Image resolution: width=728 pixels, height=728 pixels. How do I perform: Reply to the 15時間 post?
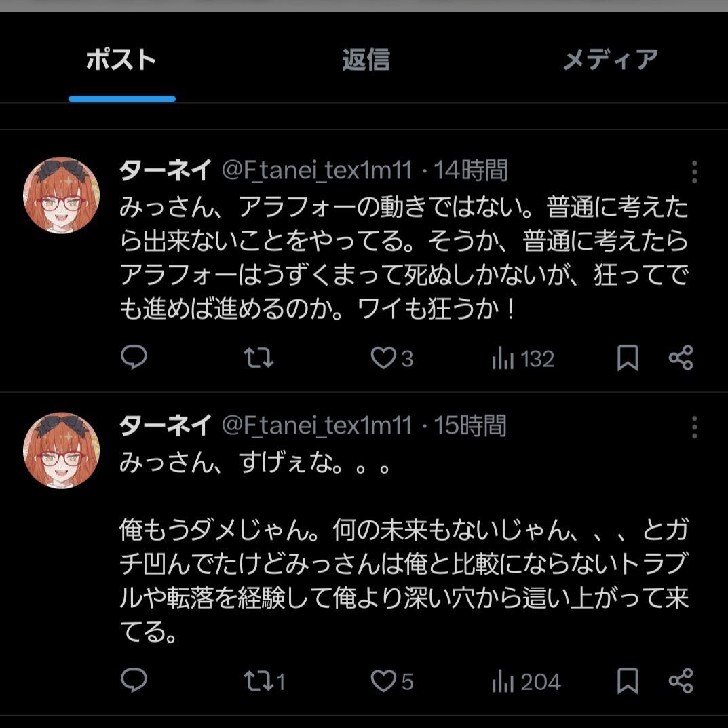[x=134, y=680]
